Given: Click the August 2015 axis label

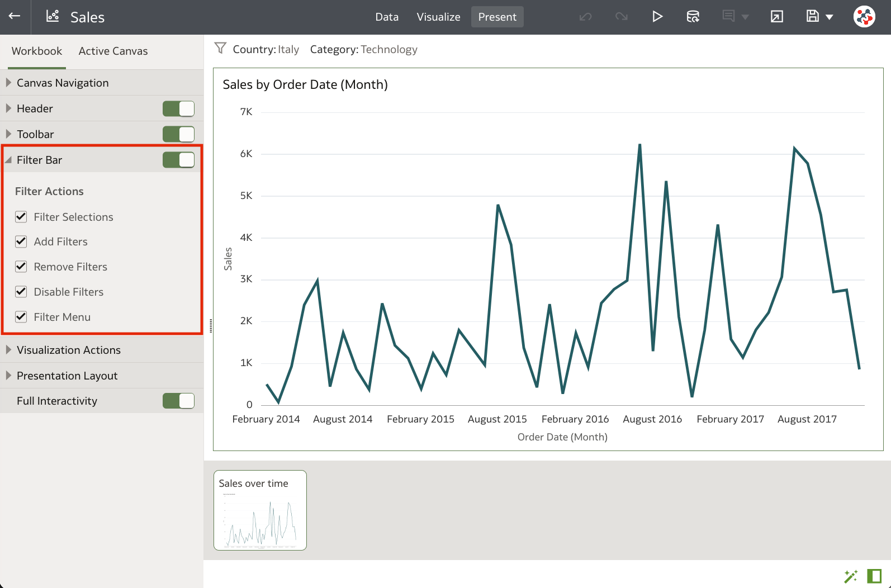Looking at the screenshot, I should [x=497, y=419].
